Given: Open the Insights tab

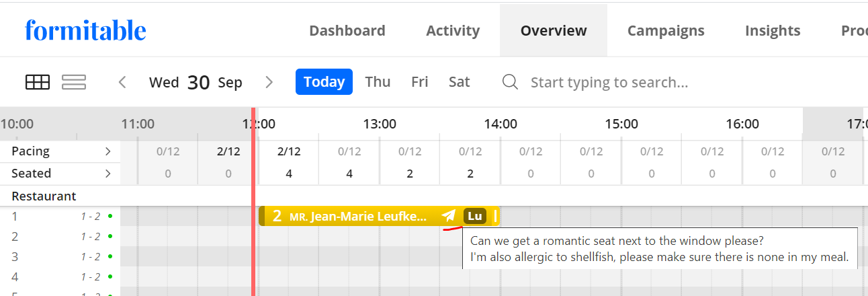Looking at the screenshot, I should tap(773, 30).
